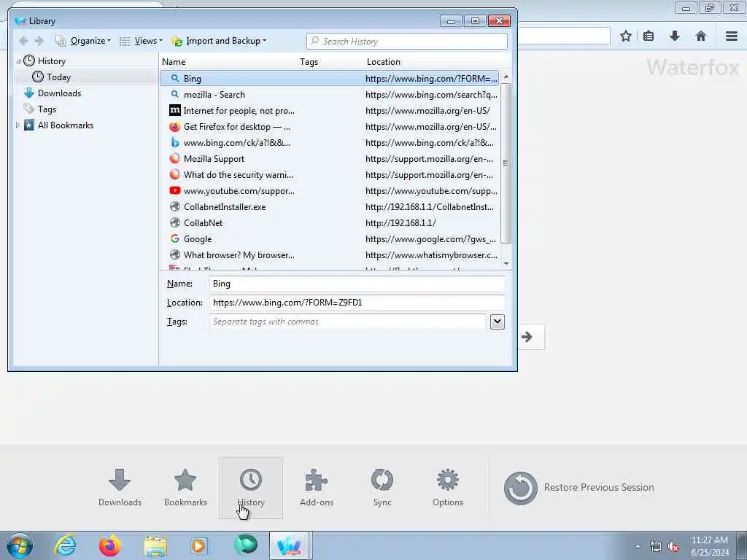Click the network tray icon

[x=656, y=547]
